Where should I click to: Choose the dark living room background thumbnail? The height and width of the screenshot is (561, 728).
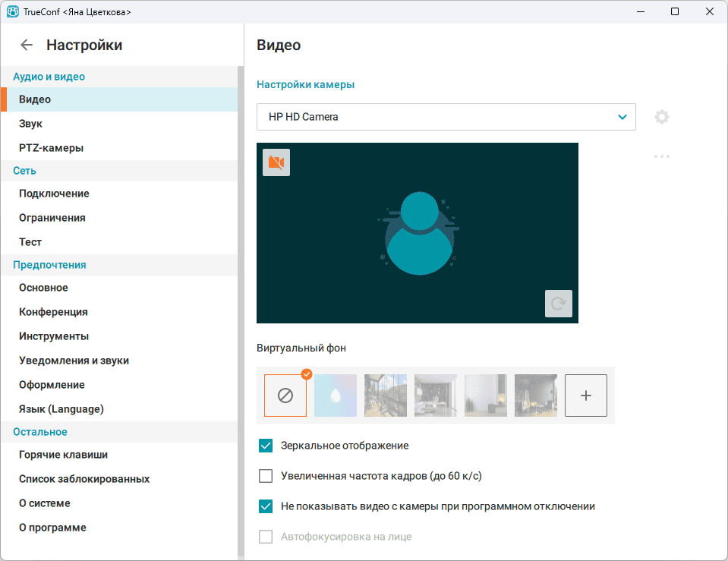click(x=436, y=396)
